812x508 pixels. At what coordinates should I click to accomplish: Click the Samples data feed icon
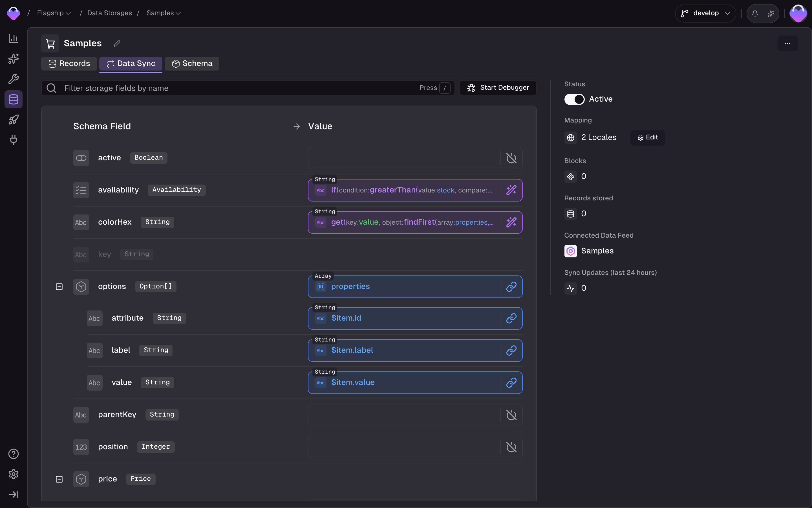tap(570, 251)
